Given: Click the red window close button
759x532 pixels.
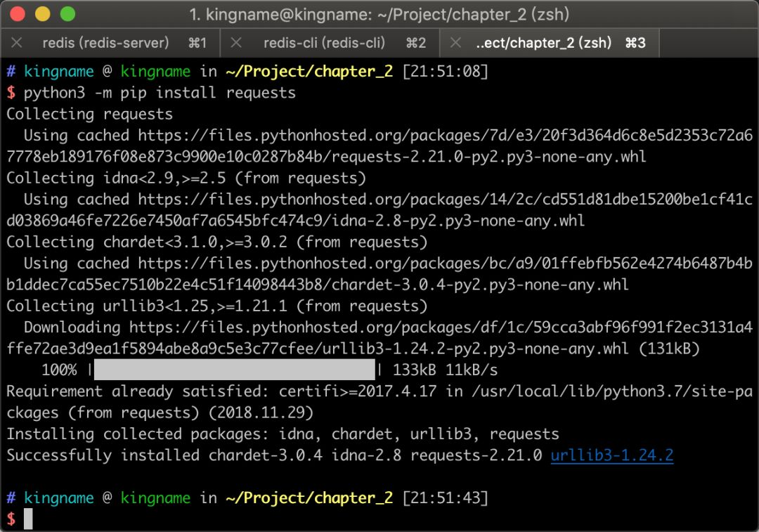Looking at the screenshot, I should point(18,14).
